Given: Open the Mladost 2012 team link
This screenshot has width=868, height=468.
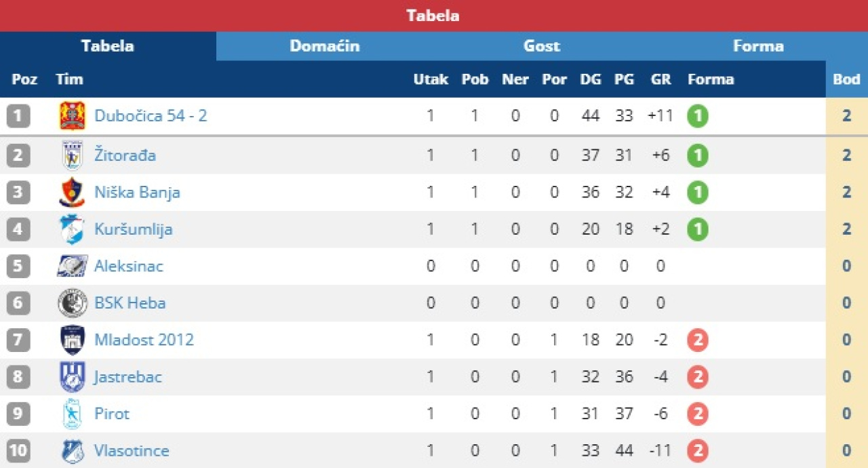Looking at the screenshot, I should (144, 340).
